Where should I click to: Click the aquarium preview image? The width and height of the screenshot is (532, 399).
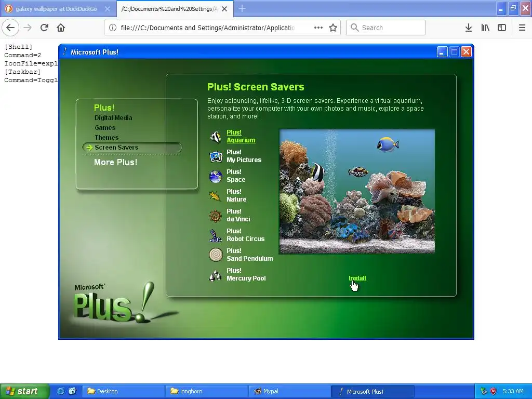click(357, 191)
